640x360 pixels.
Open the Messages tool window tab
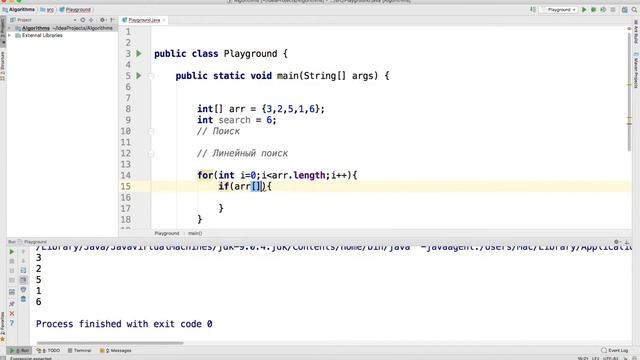tap(116, 350)
